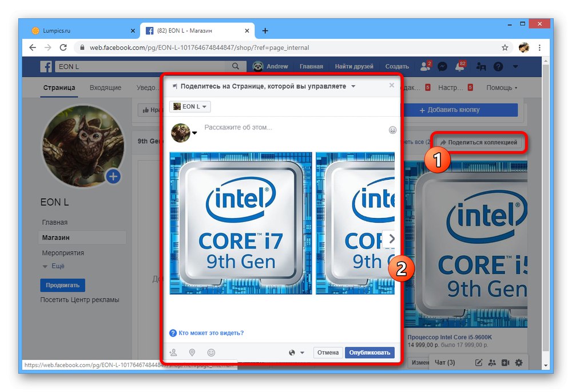
Task: Open posting identity avatar dropdown
Action: (195, 133)
